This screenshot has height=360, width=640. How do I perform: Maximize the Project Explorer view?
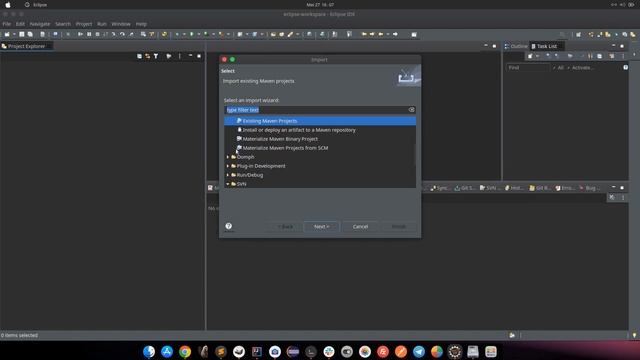coord(199,56)
